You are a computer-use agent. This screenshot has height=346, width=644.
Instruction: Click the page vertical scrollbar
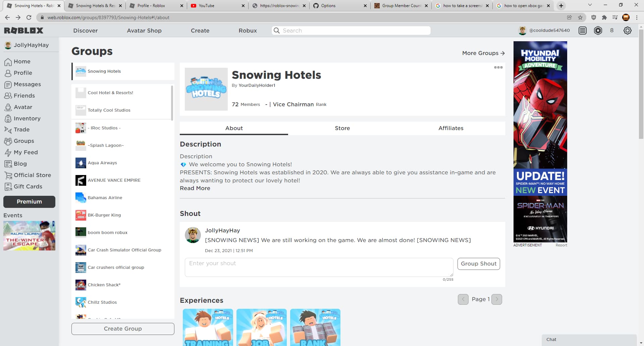(641, 84)
